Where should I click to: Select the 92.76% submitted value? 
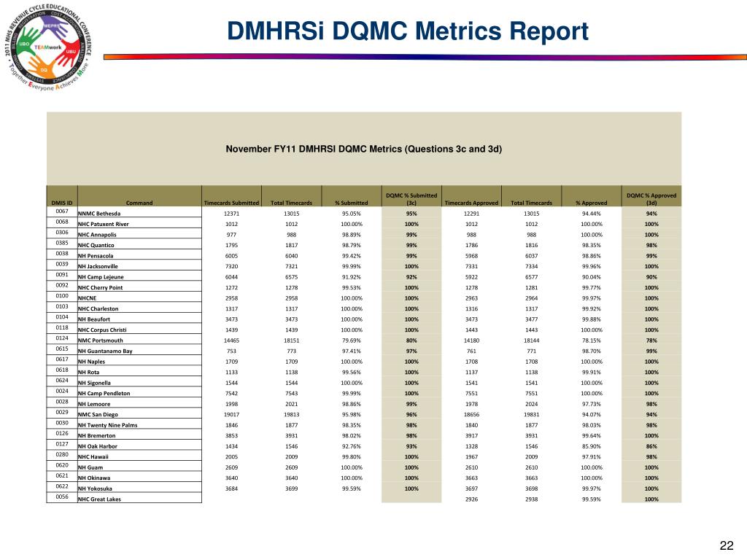click(352, 446)
